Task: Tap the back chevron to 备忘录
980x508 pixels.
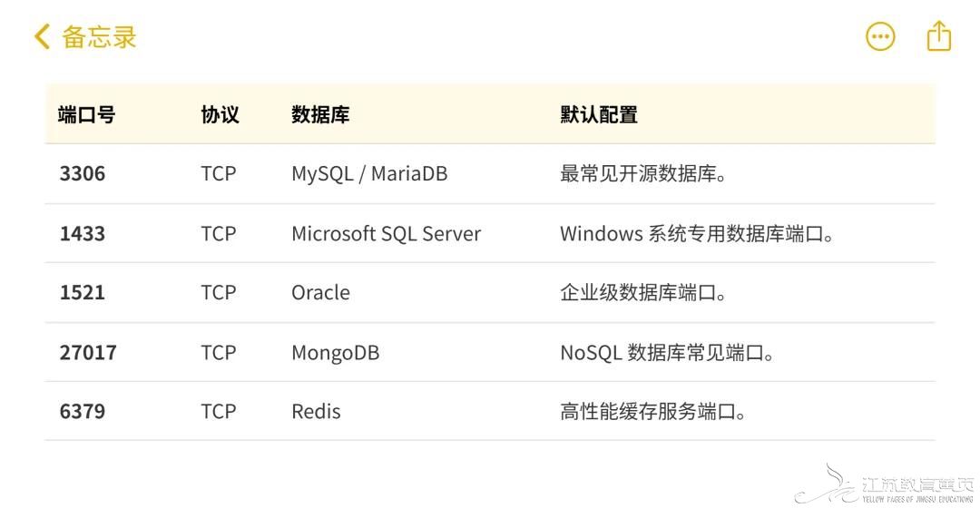Action: point(42,37)
